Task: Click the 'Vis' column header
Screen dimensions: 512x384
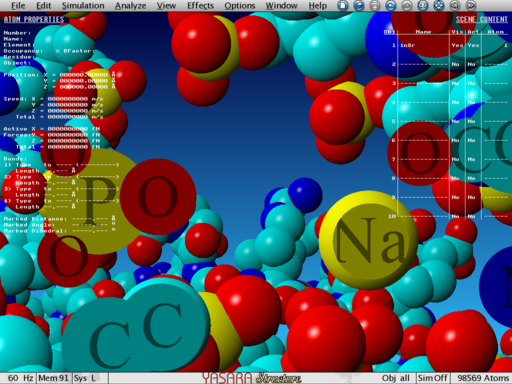Action: coord(457,32)
